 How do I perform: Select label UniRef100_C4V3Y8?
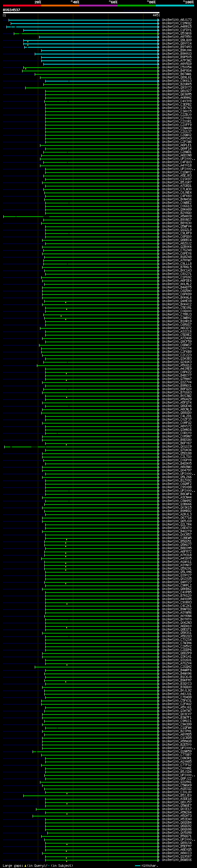[177, 101]
